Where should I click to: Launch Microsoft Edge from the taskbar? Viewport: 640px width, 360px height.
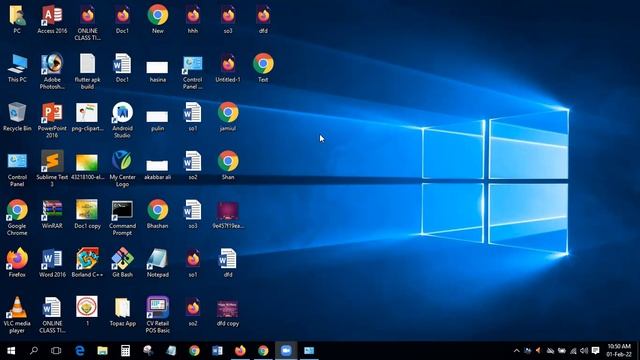click(80, 351)
